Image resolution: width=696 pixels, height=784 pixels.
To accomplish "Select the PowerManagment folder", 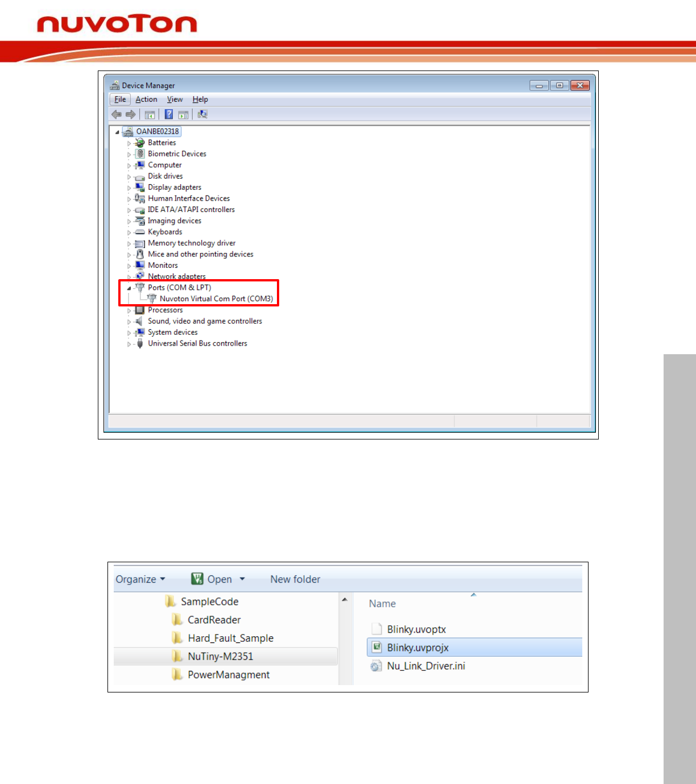I will [x=229, y=675].
